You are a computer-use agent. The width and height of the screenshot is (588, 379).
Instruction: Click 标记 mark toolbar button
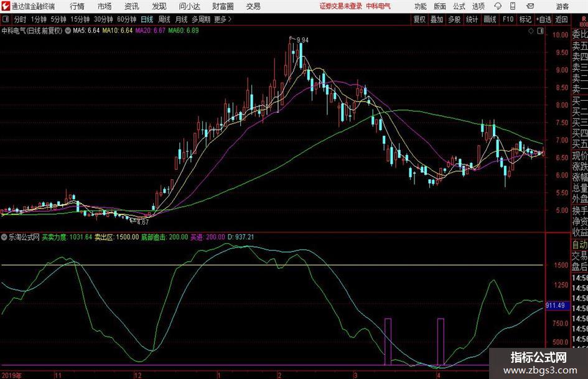point(525,19)
